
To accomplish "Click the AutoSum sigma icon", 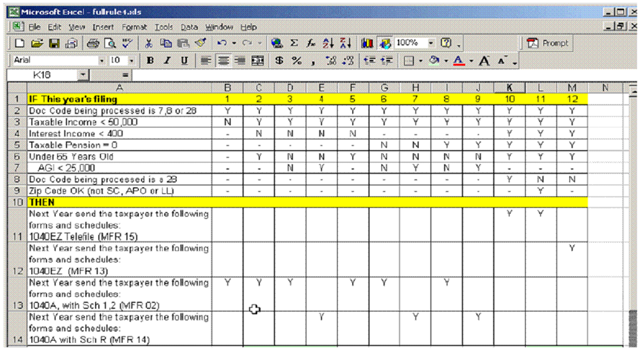I will [294, 44].
